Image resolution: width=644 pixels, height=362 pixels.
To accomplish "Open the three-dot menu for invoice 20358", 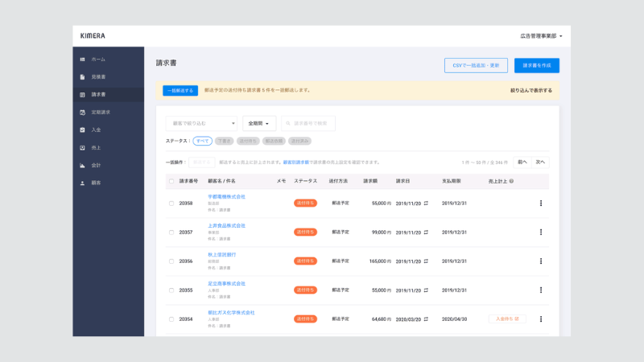I will coord(540,204).
